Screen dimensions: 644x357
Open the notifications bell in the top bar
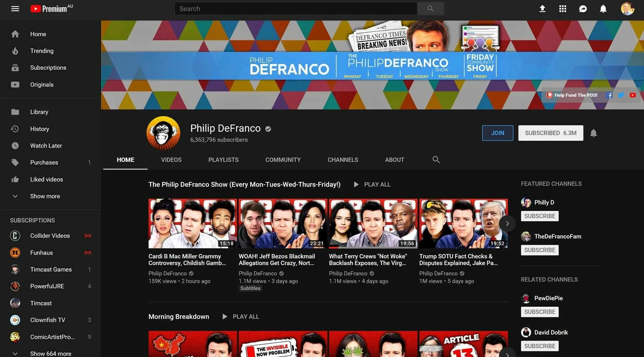[603, 9]
